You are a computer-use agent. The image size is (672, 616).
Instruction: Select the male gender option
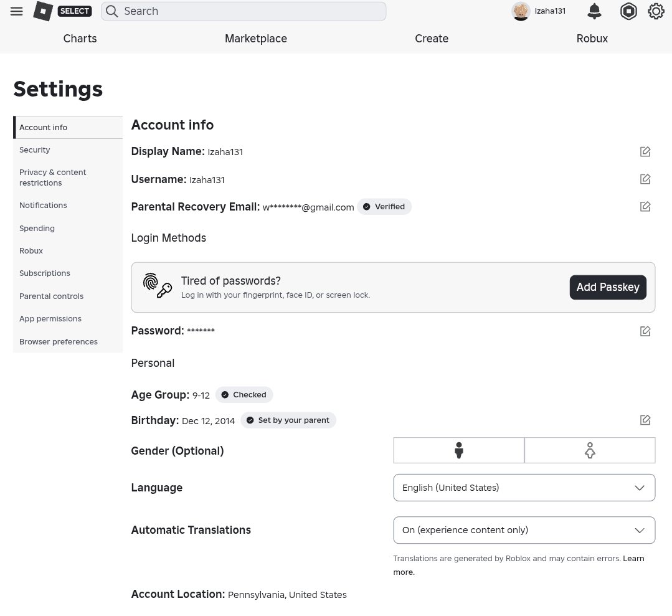coord(458,450)
